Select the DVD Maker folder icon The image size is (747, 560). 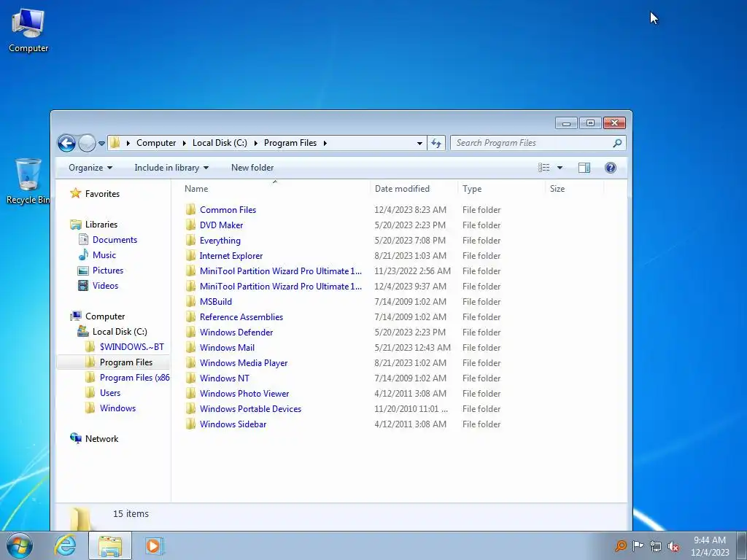coord(190,225)
